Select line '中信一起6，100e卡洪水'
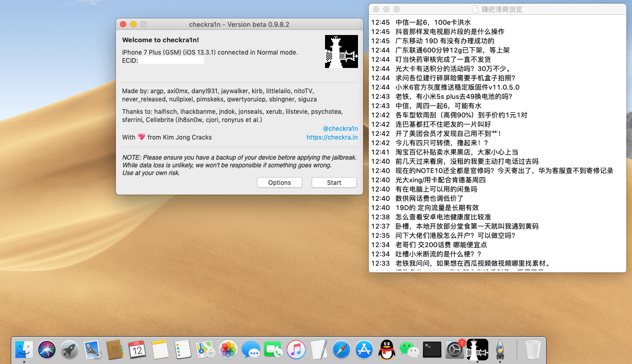 click(433, 23)
